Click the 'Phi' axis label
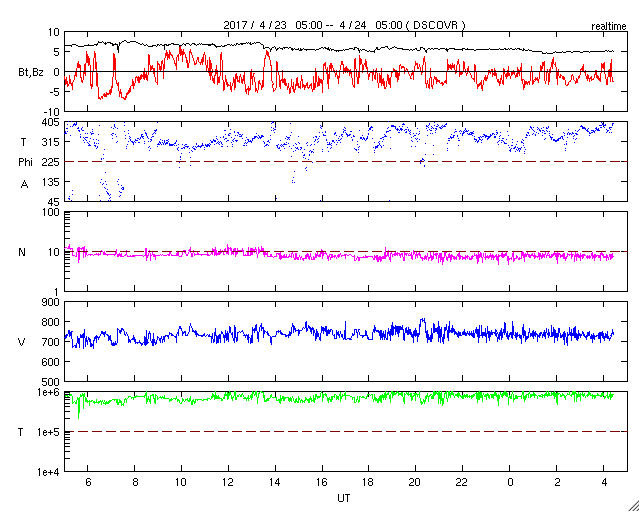Image resolution: width=640 pixels, height=512 pixels. 25,163
